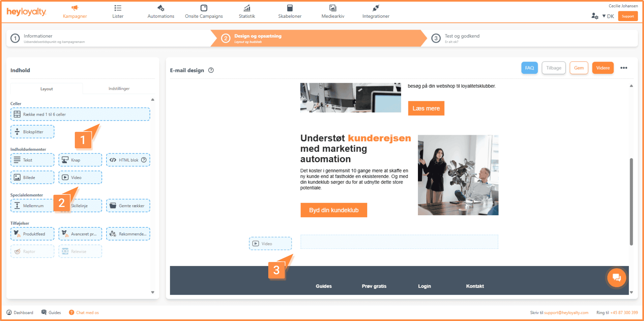Viewport: 644px width, 321px height.
Task: Select the Billede image element
Action: (32, 177)
